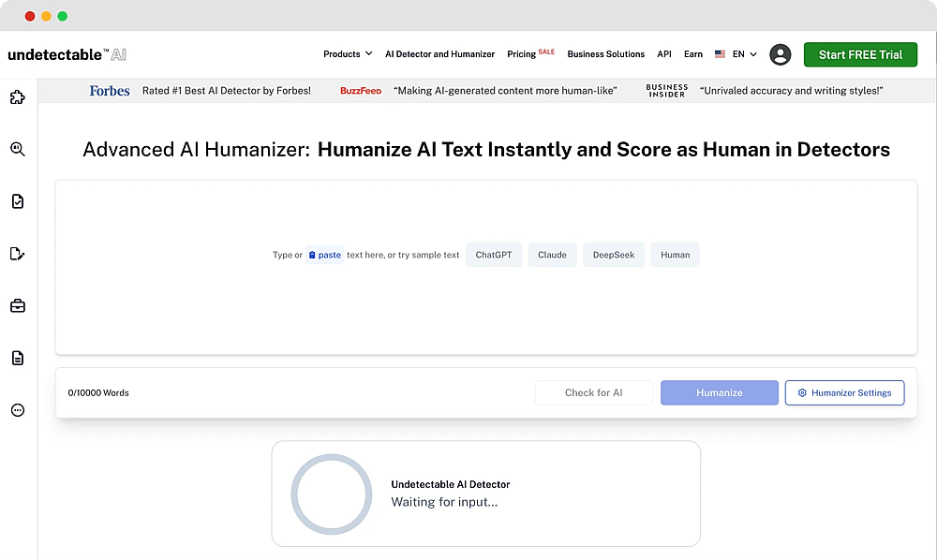
Task: Click the Forbes logo
Action: [110, 91]
